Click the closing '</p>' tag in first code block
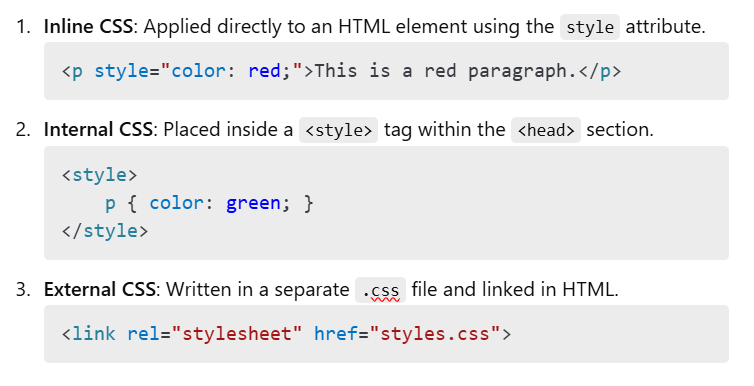Image resolution: width=754 pixels, height=386 pixels. pos(600,71)
